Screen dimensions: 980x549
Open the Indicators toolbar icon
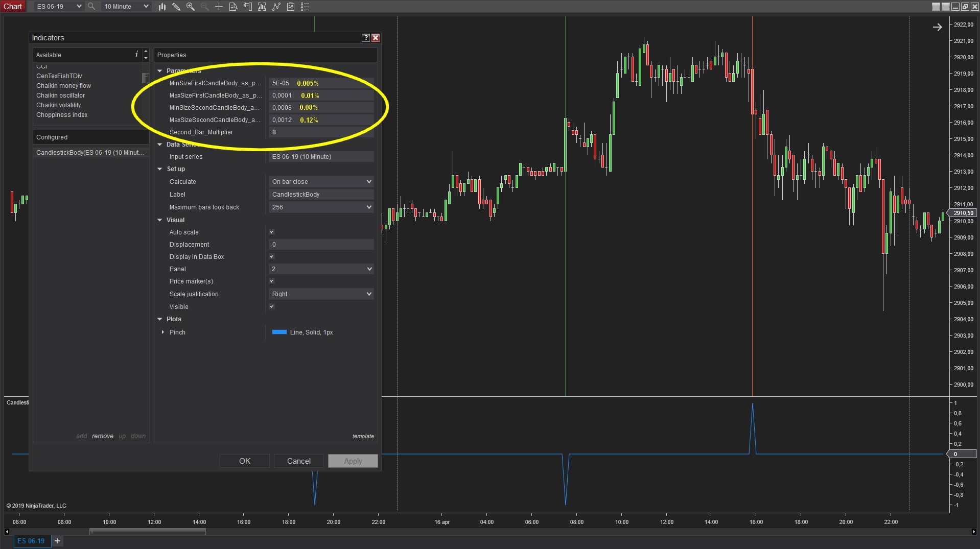[262, 7]
